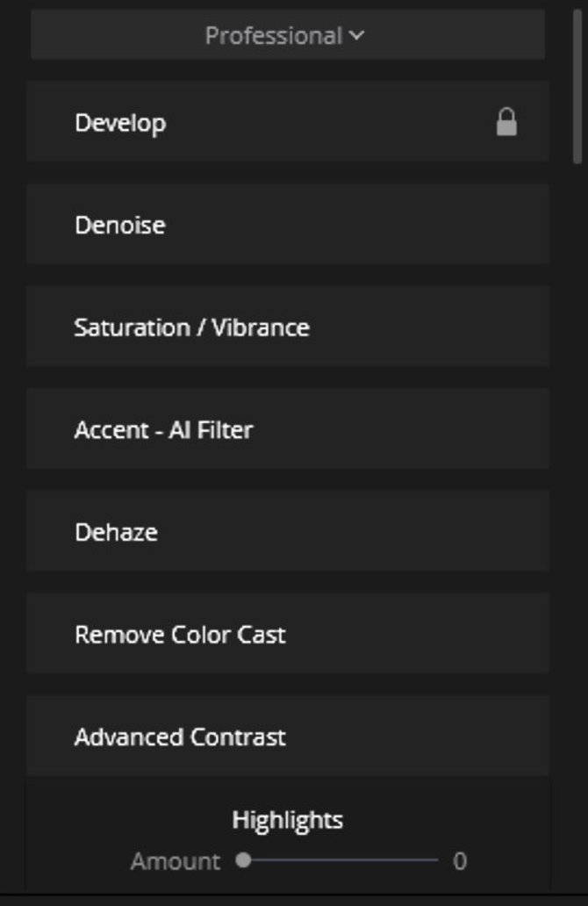Open the Professional workspace dropdown
Viewport: 588px width, 906px height.
tap(288, 34)
